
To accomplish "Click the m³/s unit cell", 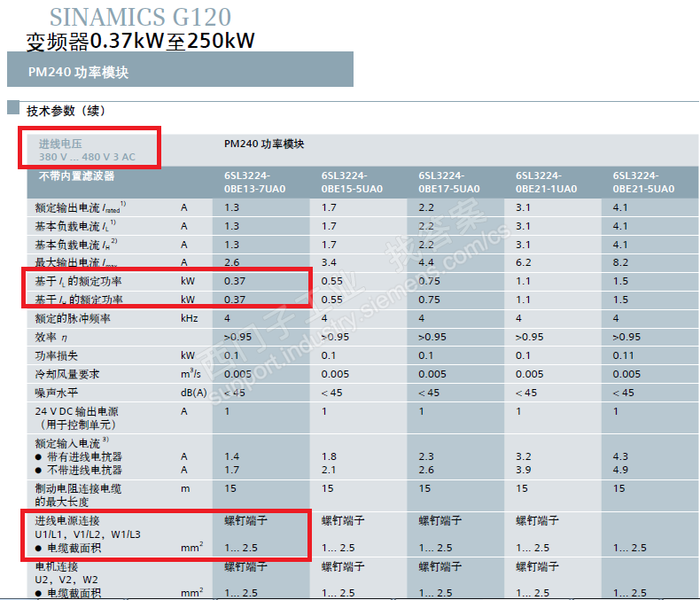I will 191,374.
